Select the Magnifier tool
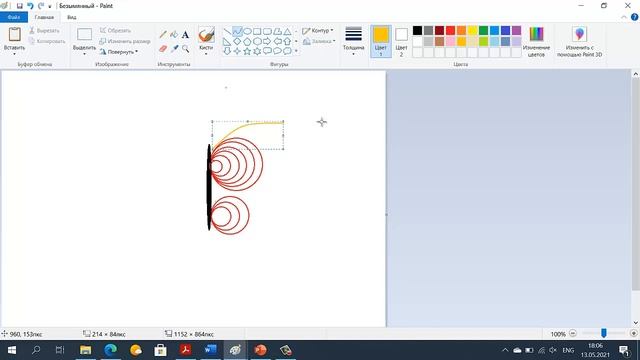Image resolution: width=640 pixels, height=360 pixels. (185, 49)
